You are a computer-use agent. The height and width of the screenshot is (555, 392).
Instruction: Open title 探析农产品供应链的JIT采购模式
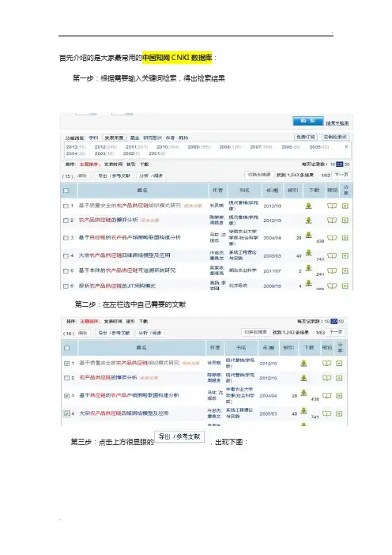click(x=117, y=286)
